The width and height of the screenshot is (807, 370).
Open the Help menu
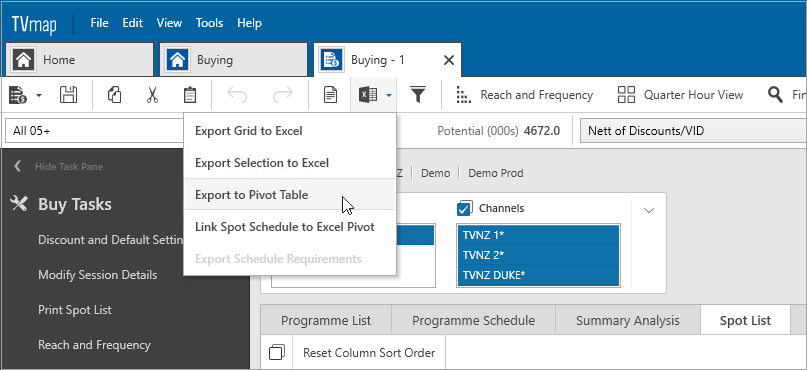click(249, 23)
